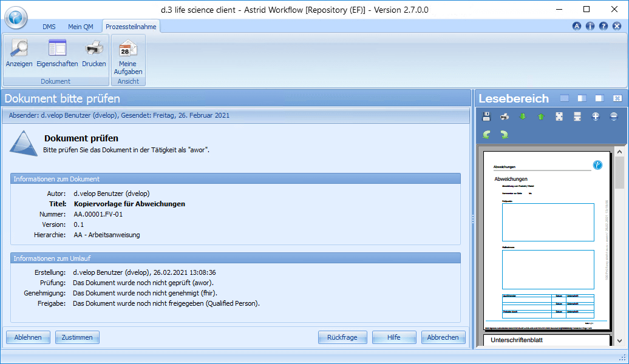Open help via the round question mark icon
Screen dimensions: 629x364
tap(603, 27)
